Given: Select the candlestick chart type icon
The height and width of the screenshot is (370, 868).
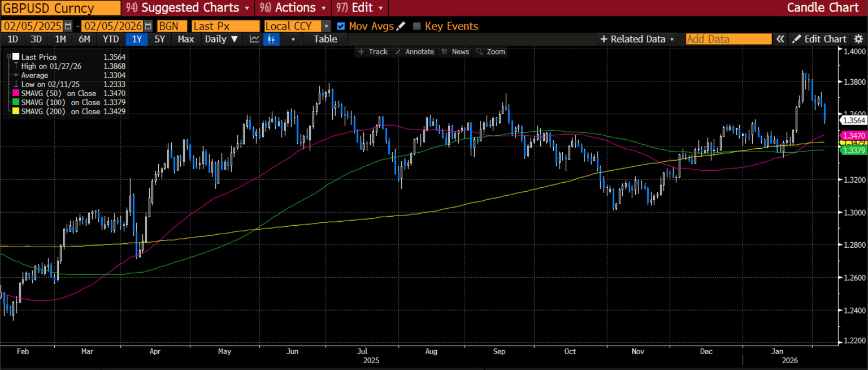Looking at the screenshot, I should [x=271, y=39].
